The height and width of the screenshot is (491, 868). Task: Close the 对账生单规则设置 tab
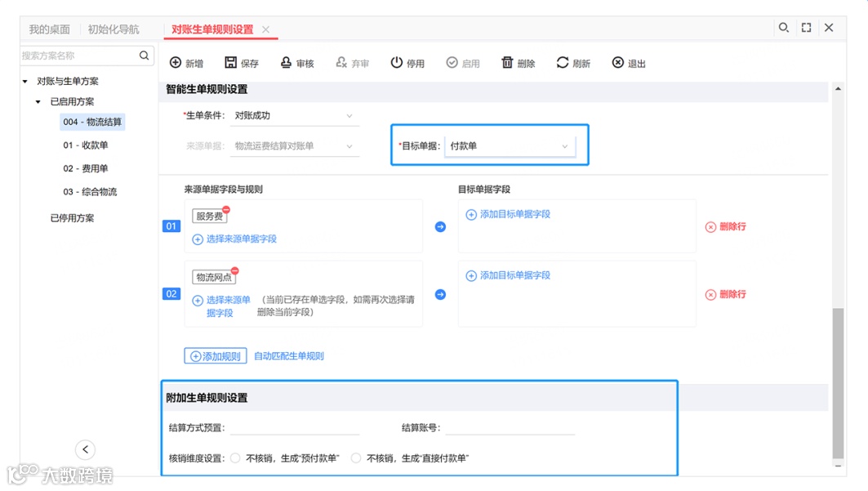coord(266,29)
